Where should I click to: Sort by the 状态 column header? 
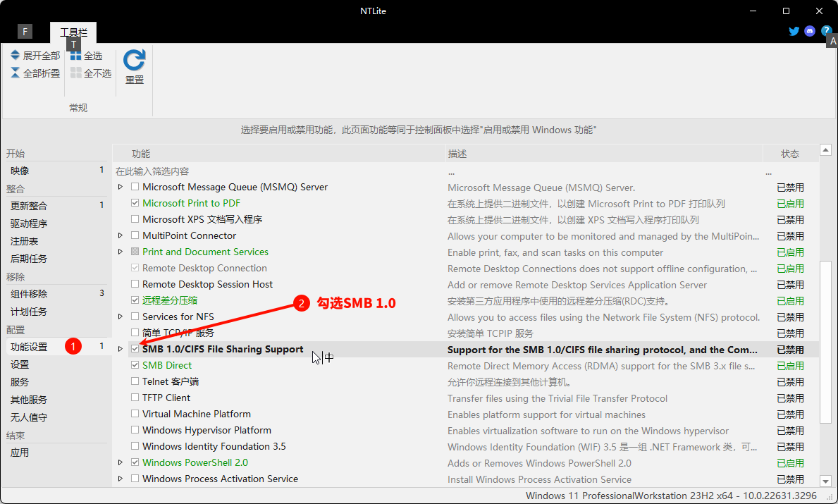coord(791,154)
